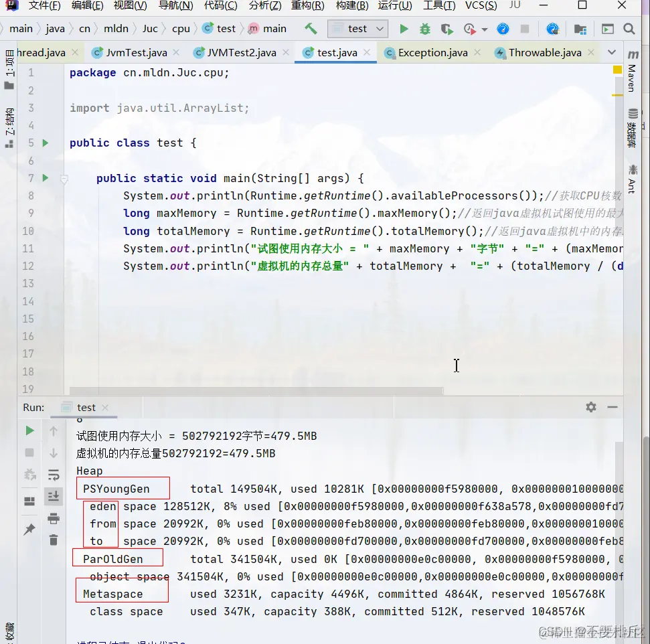Collapse the main method fold marker
Image resolution: width=650 pixels, height=644 pixels.
coord(64,179)
